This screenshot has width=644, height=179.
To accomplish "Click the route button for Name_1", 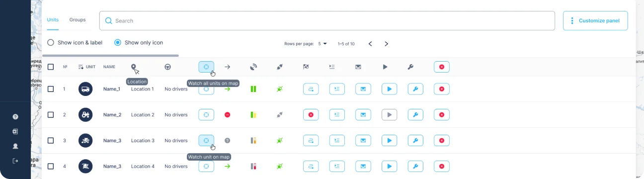I will [x=311, y=89].
